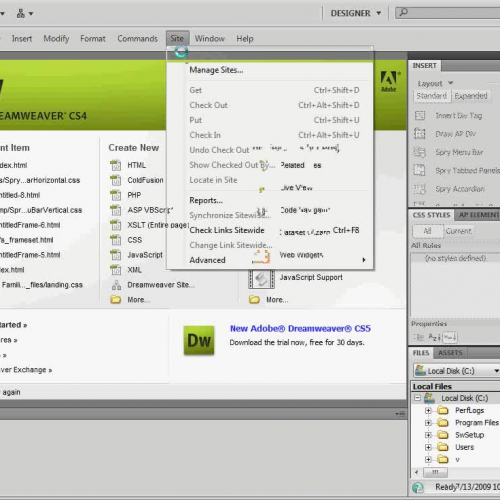Switch to the ASSETS tab

click(x=450, y=353)
